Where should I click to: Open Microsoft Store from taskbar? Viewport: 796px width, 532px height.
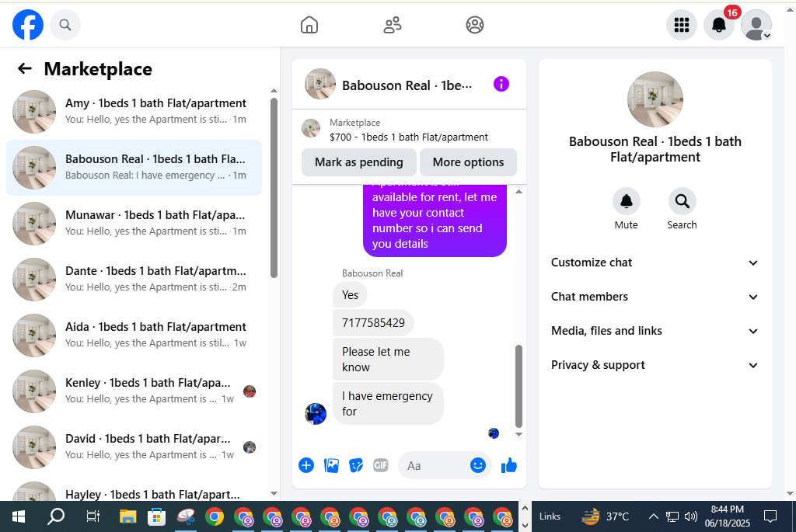point(156,516)
